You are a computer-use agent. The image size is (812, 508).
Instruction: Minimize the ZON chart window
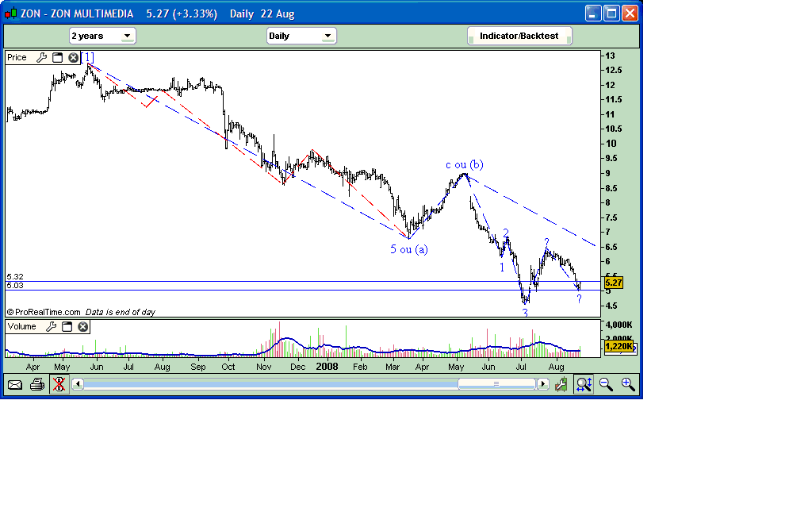point(593,13)
